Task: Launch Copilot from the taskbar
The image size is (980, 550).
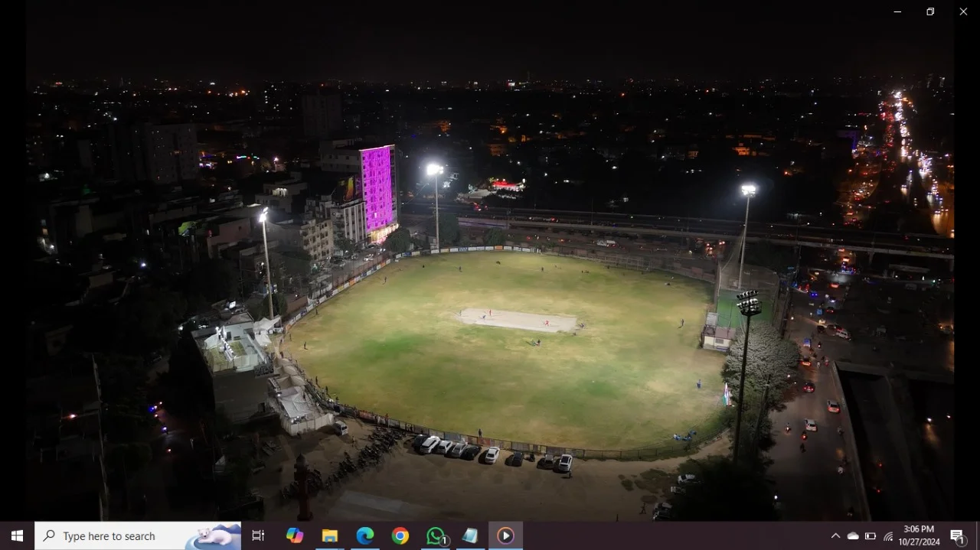Action: (295, 535)
